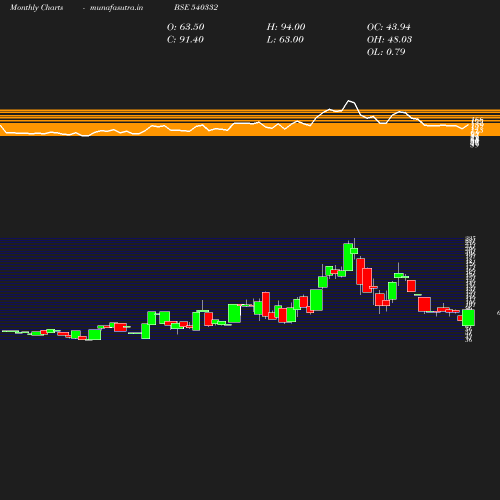
Task: Click the 'OL: 0.79' value
Action: pyautogui.click(x=386, y=52)
